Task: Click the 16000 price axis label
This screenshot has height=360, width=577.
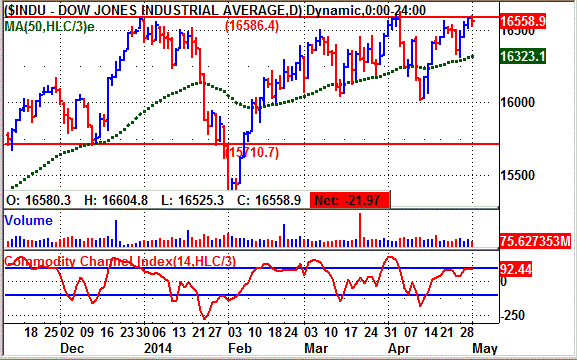Action: click(x=518, y=102)
